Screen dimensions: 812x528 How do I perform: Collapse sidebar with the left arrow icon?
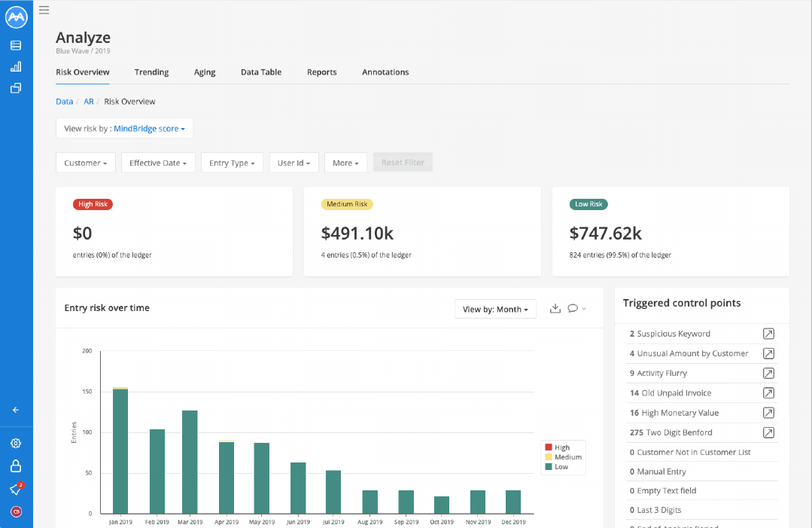tap(16, 410)
